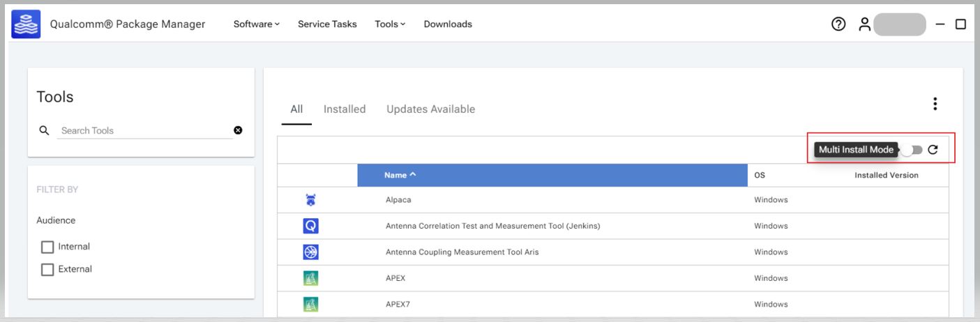Check the Internal audience checkbox
The width and height of the screenshot is (980, 322).
(x=47, y=247)
